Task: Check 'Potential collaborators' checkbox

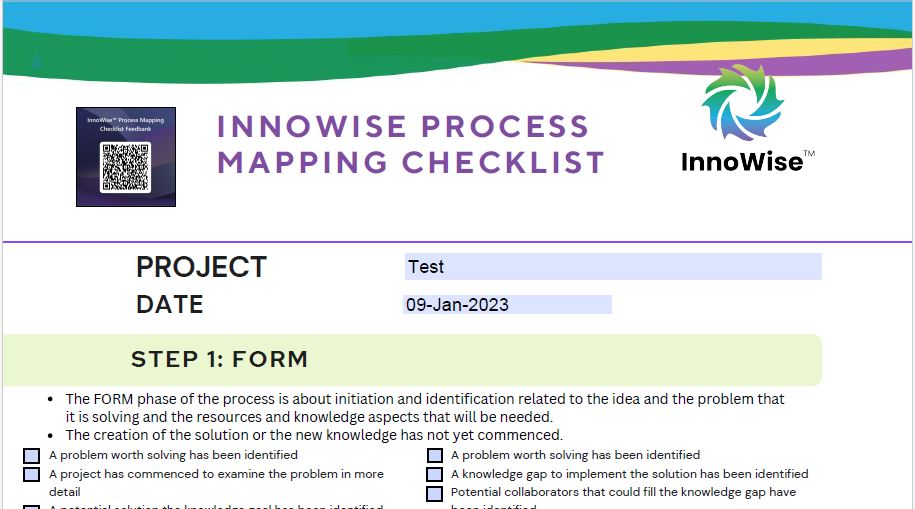Action: [434, 494]
